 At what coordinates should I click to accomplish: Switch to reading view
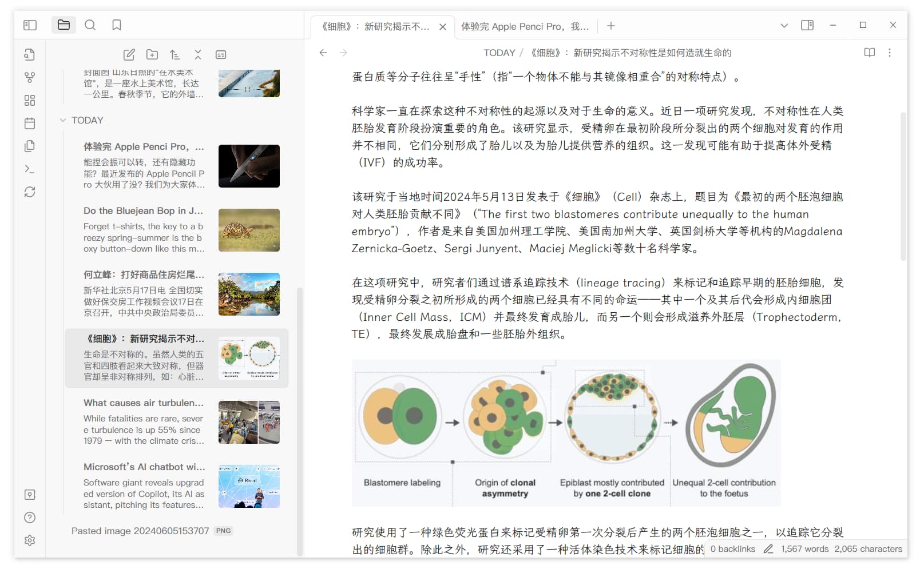(x=869, y=53)
